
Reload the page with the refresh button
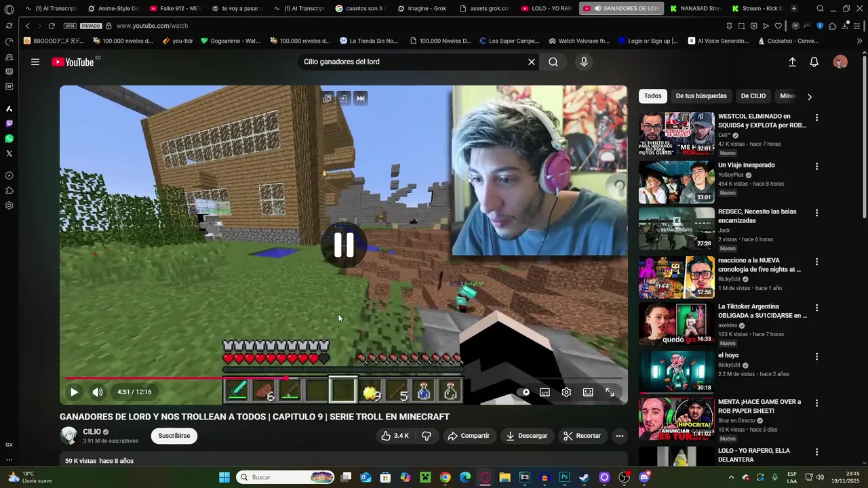click(52, 26)
